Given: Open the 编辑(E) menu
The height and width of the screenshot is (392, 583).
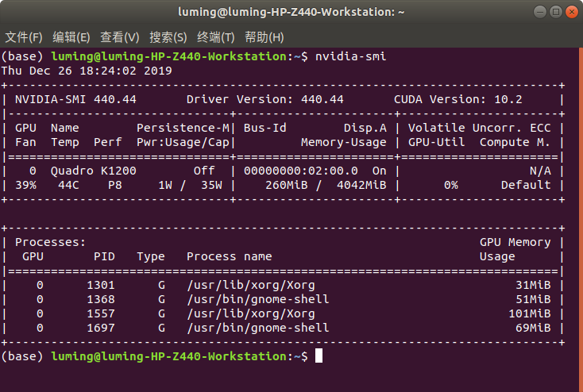Looking at the screenshot, I should click(71, 37).
